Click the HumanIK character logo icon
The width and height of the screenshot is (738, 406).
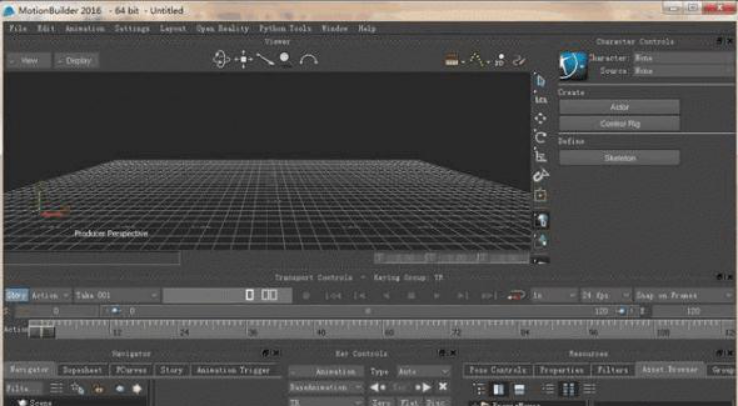click(573, 65)
